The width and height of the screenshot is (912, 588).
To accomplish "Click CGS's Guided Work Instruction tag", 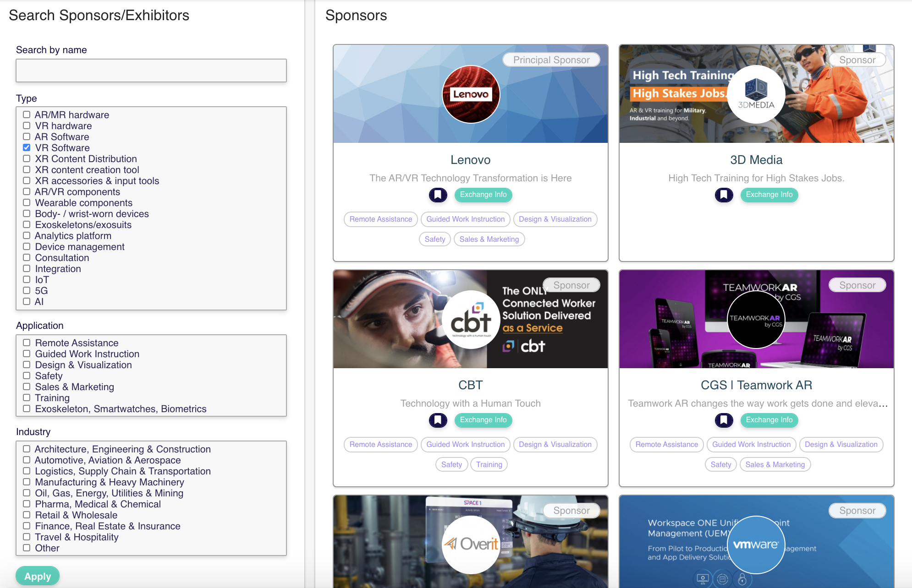I will 751,444.
